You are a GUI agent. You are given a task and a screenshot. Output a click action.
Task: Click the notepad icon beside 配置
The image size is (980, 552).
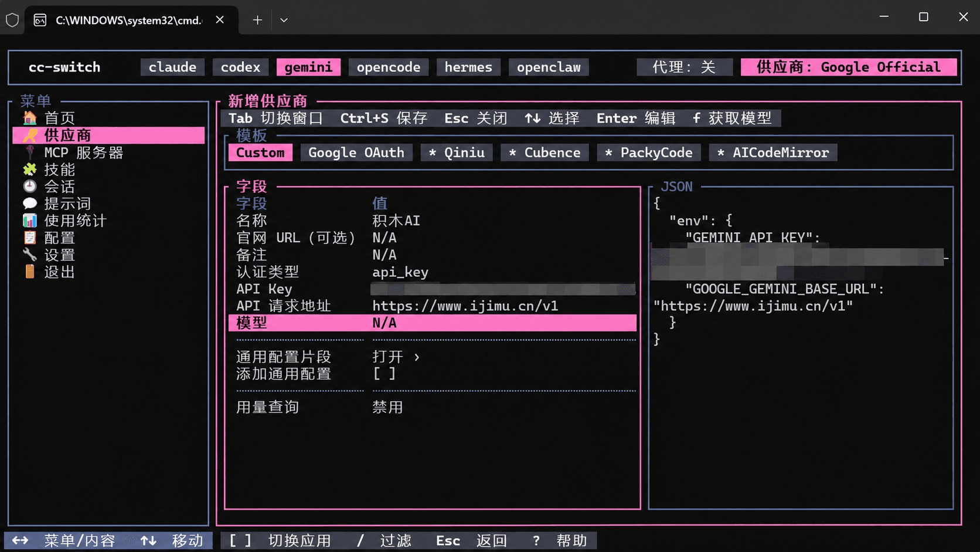(30, 238)
